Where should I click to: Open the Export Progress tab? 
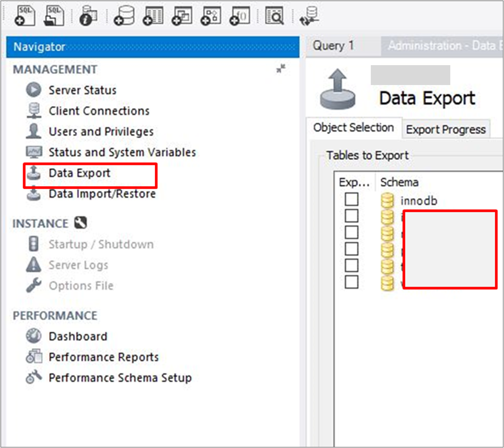click(x=446, y=129)
